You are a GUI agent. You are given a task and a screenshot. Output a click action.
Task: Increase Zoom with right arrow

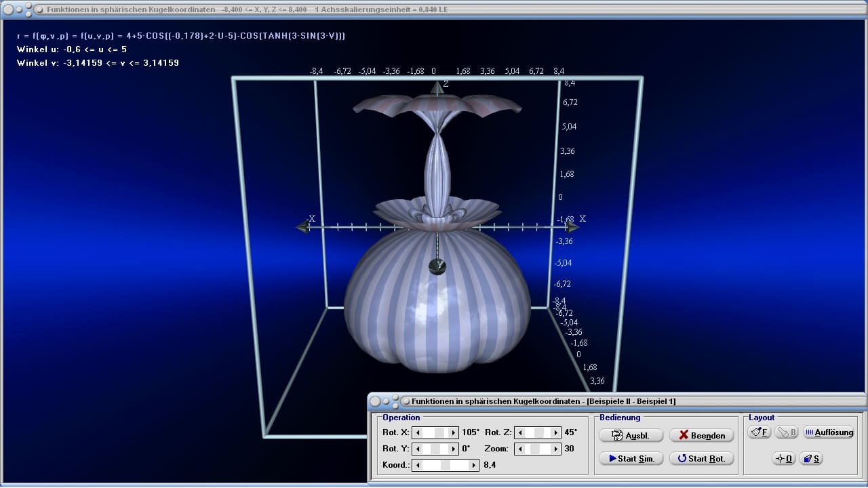[x=557, y=449]
